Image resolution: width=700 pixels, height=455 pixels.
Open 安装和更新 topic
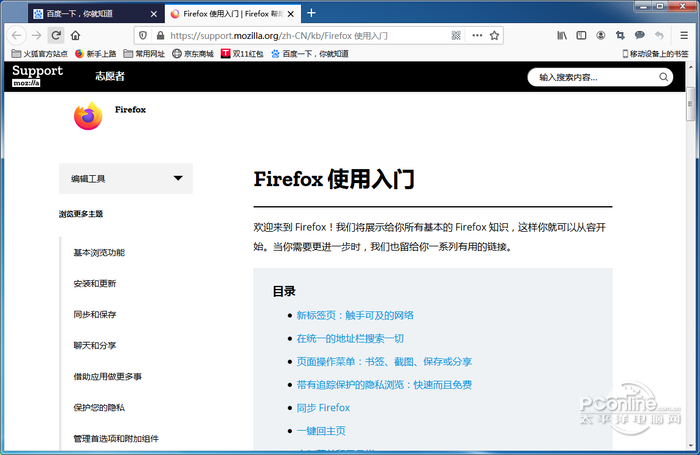[x=95, y=284]
